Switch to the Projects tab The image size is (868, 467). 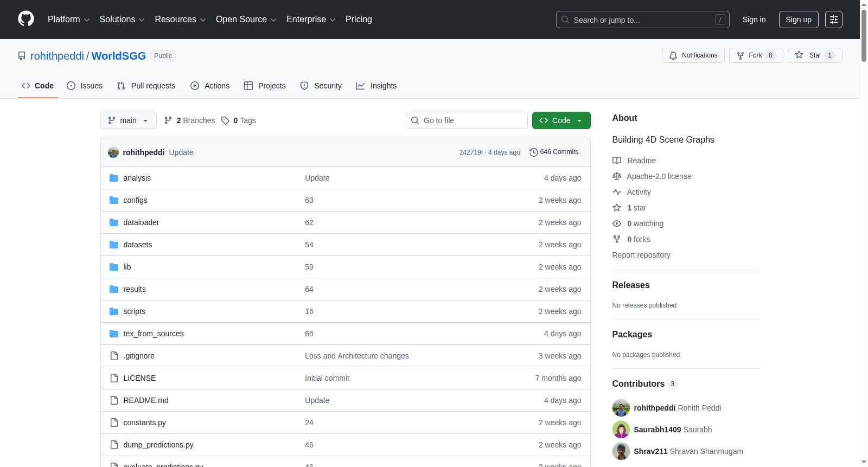coord(265,86)
